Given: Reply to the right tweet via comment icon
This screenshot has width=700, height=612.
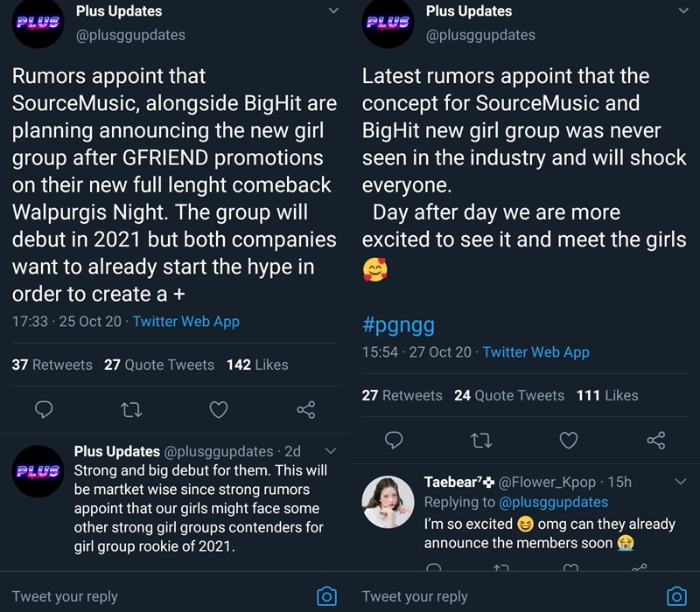Looking at the screenshot, I should pos(395,440).
